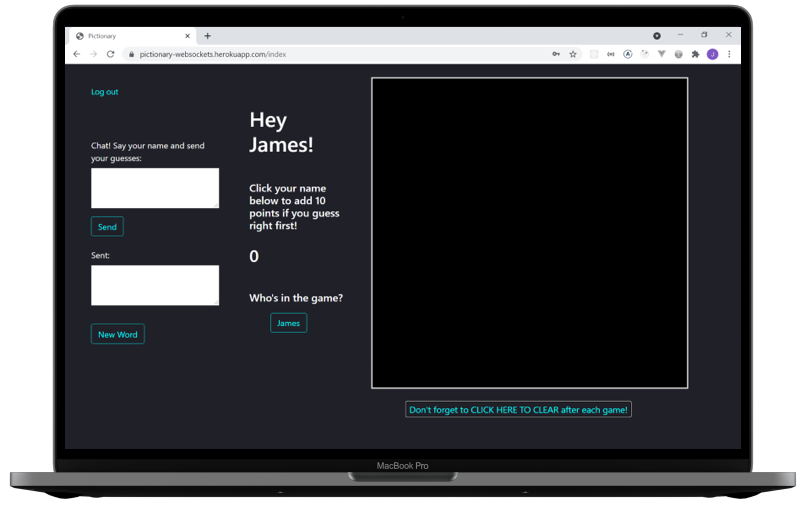View site info via the padlock icon
800x505 pixels.
point(129,54)
